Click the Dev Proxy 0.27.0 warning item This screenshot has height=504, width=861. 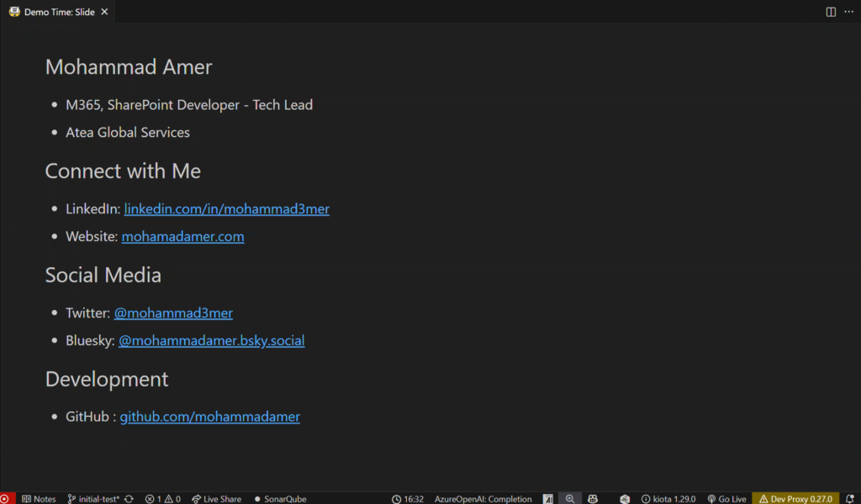795,498
